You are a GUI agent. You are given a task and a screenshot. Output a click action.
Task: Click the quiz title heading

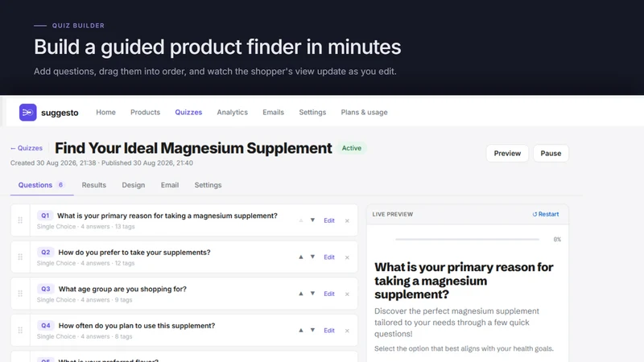click(193, 148)
